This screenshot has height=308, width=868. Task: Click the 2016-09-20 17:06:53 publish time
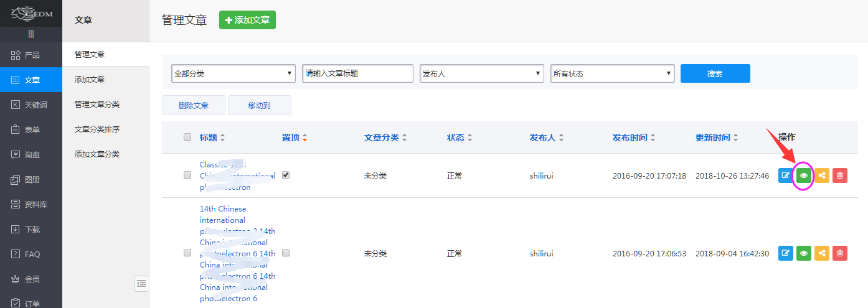point(649,254)
